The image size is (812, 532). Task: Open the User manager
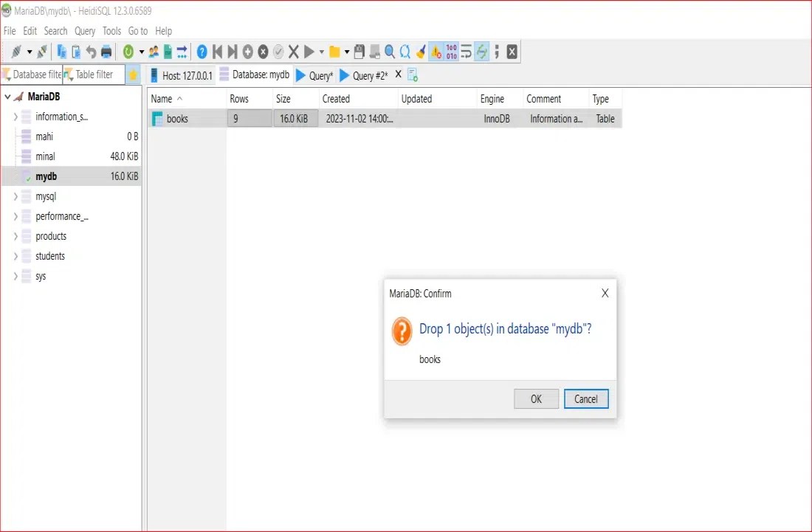[x=155, y=51]
